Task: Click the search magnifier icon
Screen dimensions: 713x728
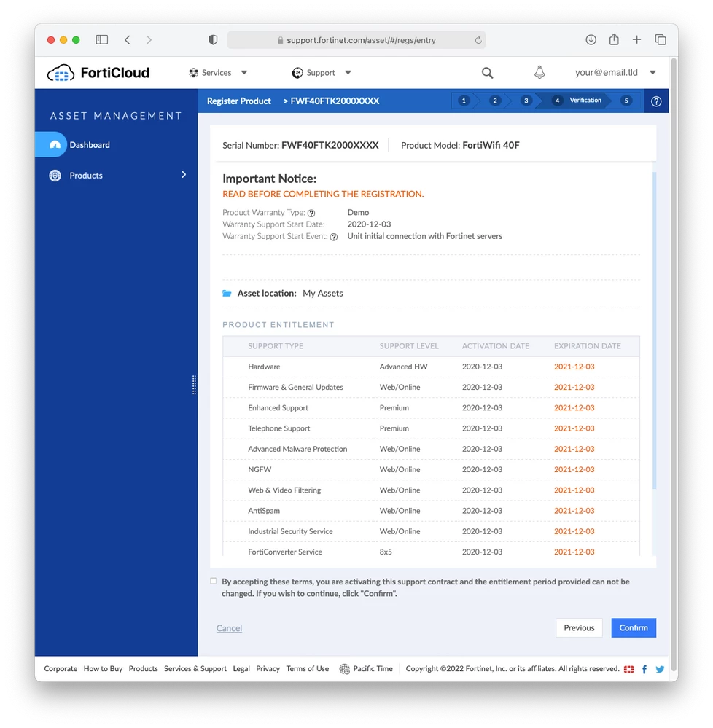Action: [x=487, y=73]
